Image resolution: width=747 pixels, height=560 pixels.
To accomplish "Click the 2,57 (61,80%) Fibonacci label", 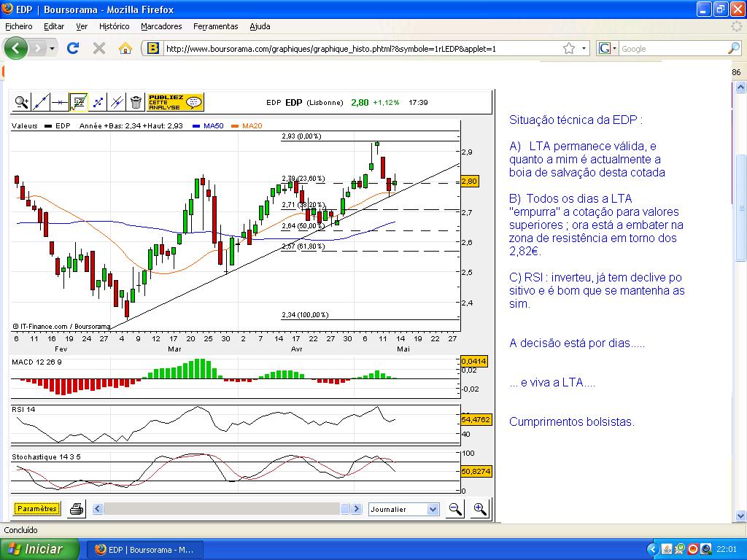I will (303, 246).
